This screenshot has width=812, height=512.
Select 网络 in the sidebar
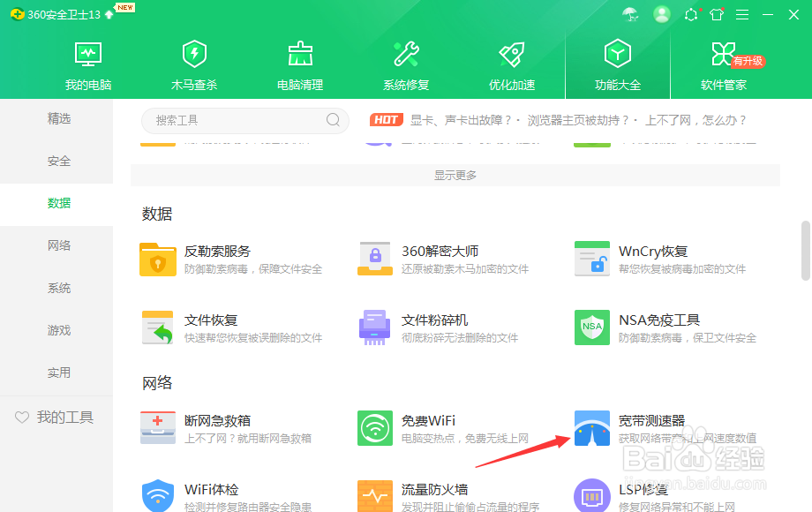tap(58, 245)
